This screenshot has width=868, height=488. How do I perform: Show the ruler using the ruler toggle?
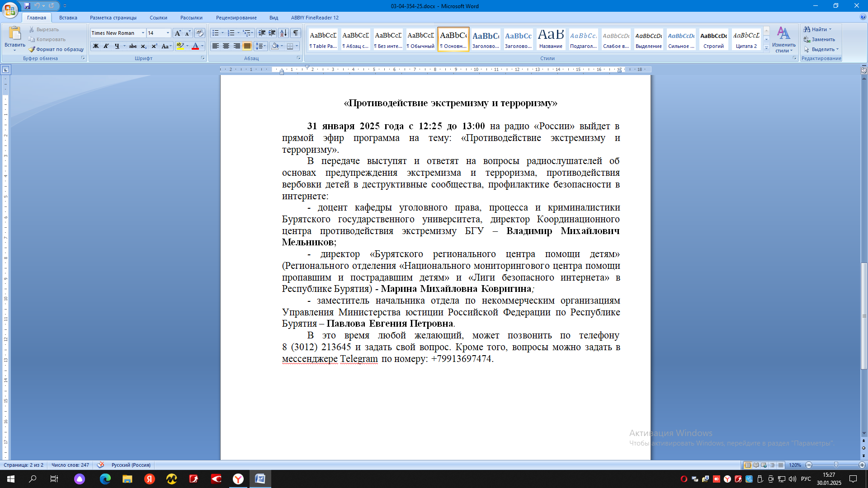pyautogui.click(x=863, y=70)
